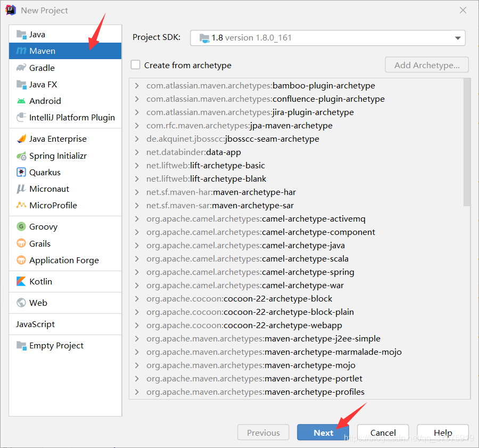Image resolution: width=479 pixels, height=448 pixels.
Task: Choose JavaScript project type
Action: tap(65, 324)
